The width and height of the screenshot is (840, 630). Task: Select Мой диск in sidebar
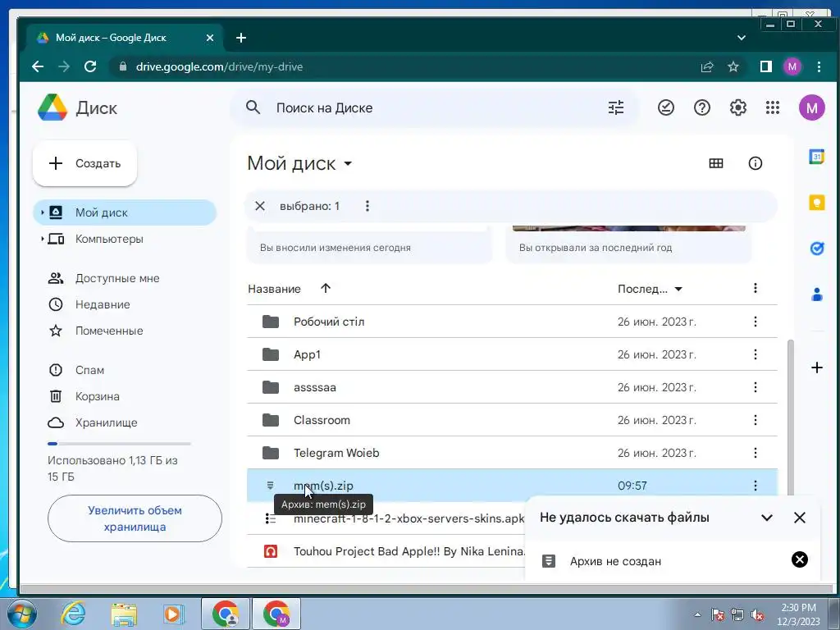tap(125, 212)
